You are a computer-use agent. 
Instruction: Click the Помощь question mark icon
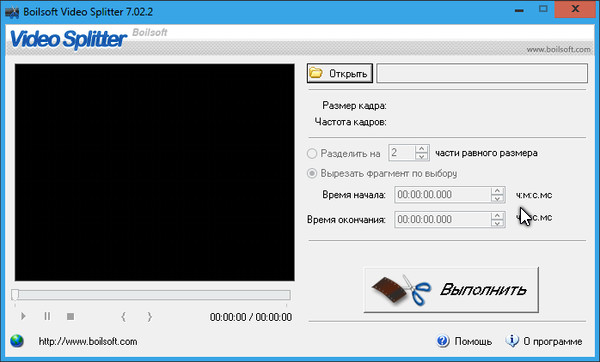443,341
